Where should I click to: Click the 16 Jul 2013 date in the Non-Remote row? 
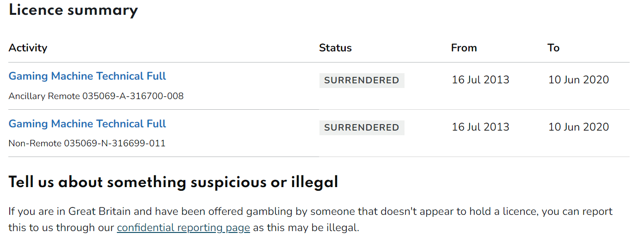click(480, 127)
